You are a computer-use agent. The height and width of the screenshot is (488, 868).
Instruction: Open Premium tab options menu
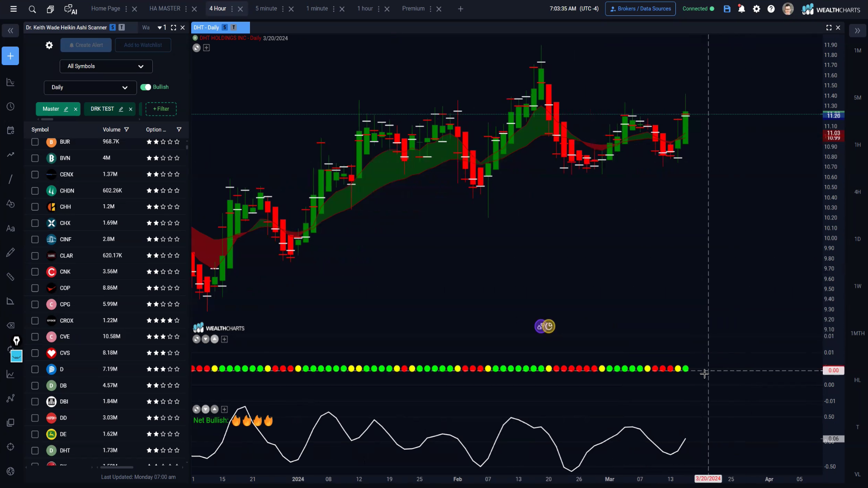[430, 9]
